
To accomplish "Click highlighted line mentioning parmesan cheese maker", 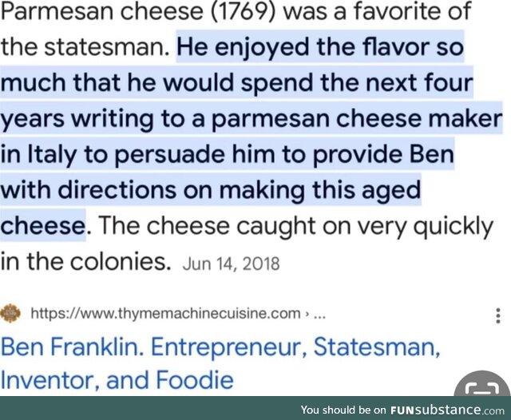I will click(252, 118).
